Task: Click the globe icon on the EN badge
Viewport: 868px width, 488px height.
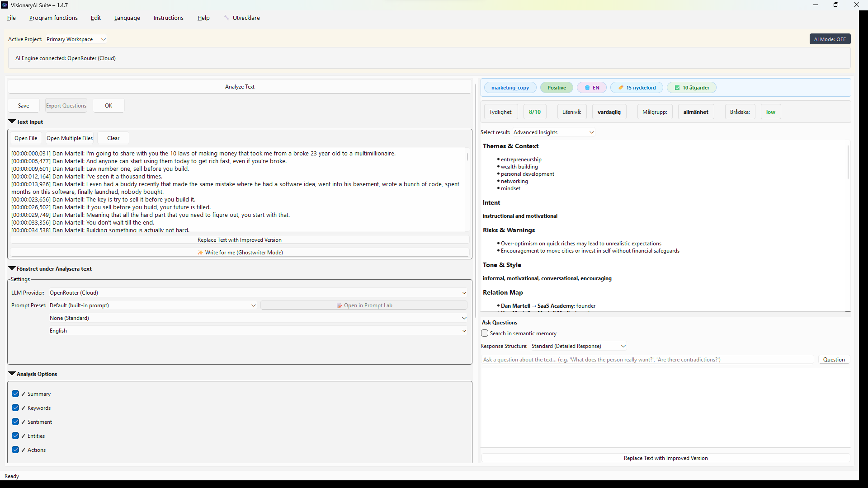Action: click(587, 88)
